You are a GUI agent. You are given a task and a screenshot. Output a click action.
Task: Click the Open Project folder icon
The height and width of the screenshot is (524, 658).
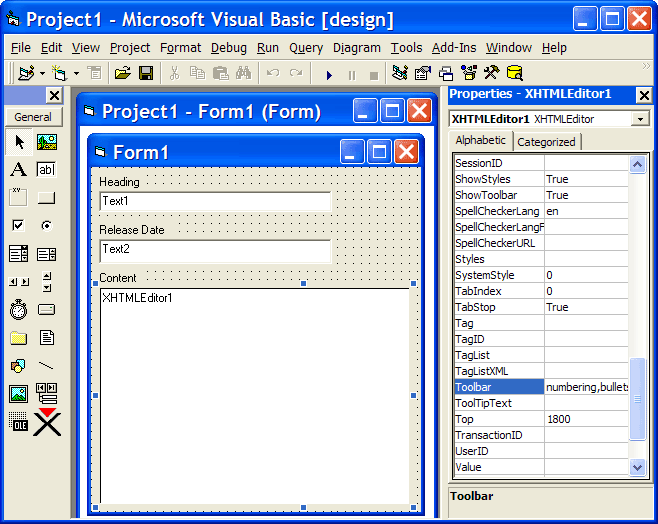point(123,73)
